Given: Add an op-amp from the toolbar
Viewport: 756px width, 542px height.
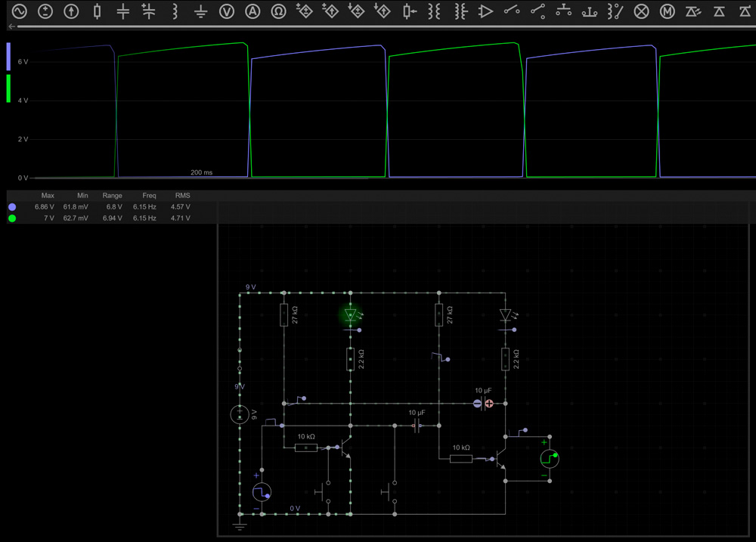Looking at the screenshot, I should click(x=486, y=11).
